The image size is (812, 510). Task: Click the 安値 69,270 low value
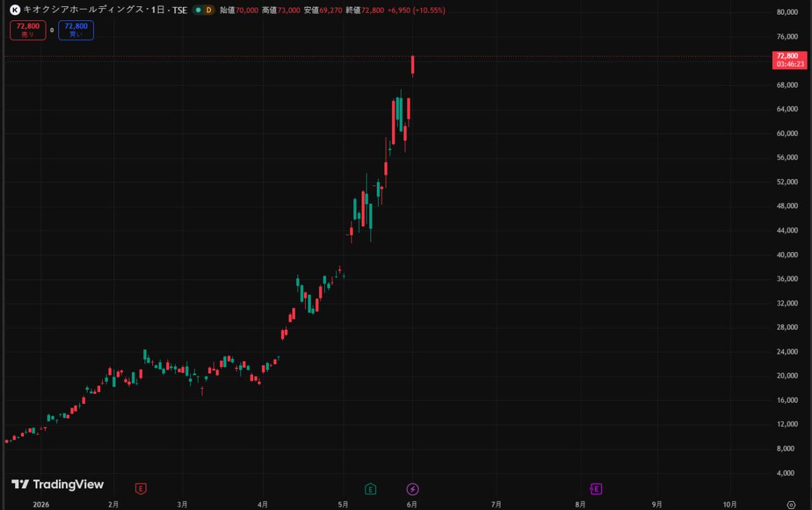point(323,10)
